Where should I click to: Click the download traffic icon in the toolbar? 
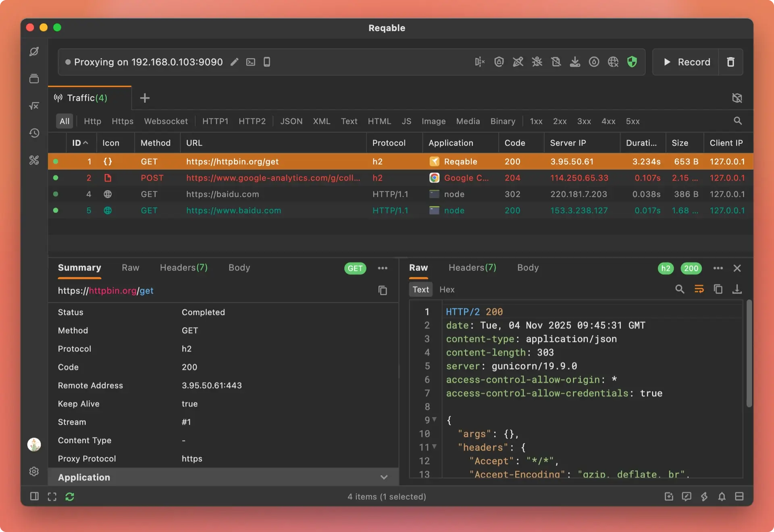coord(575,62)
